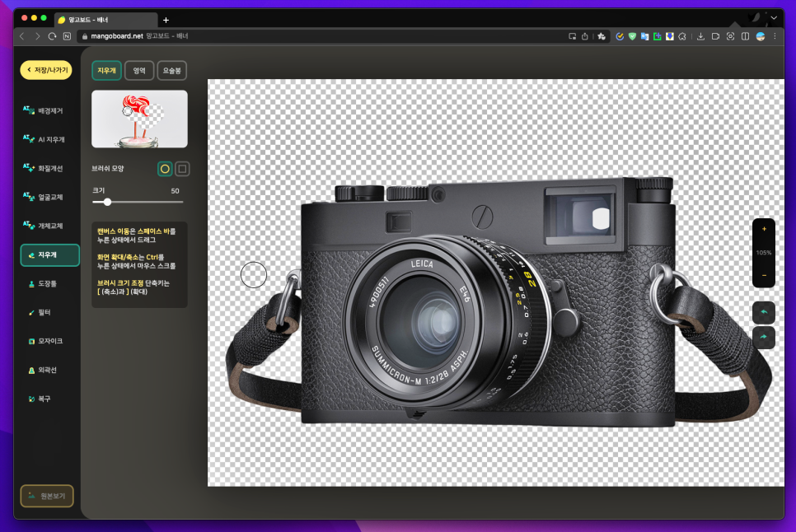796x532 pixels.
Task: Open a new browser tab
Action: point(166,20)
